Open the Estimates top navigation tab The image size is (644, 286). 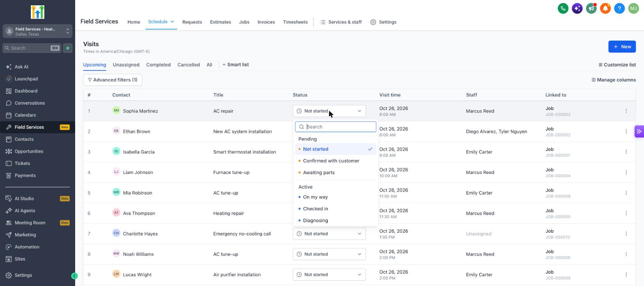tap(220, 22)
